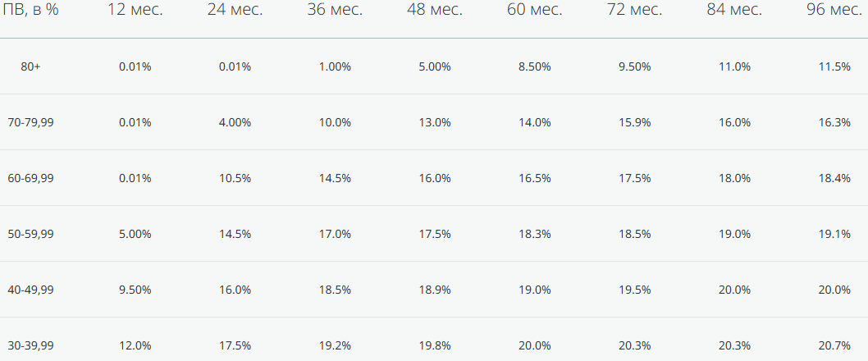This screenshot has width=868, height=361.
Task: Click the "96 мес." column header
Action: [x=834, y=11]
